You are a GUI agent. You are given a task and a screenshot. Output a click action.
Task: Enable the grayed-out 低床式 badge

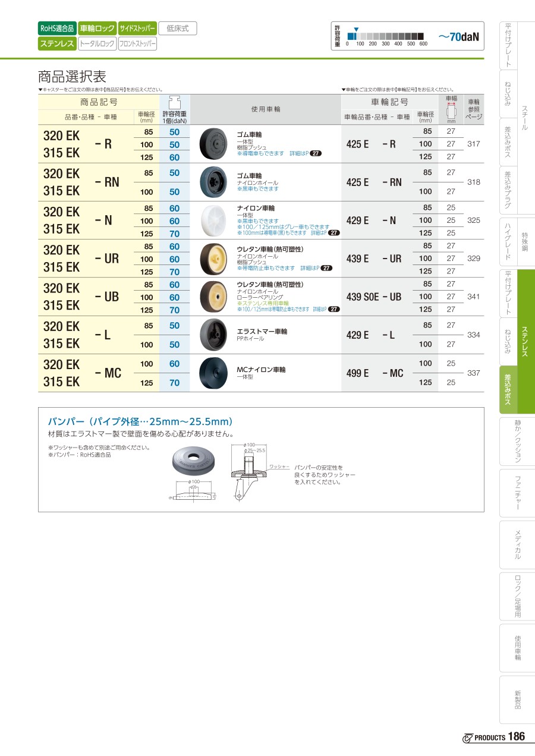pyautogui.click(x=178, y=28)
